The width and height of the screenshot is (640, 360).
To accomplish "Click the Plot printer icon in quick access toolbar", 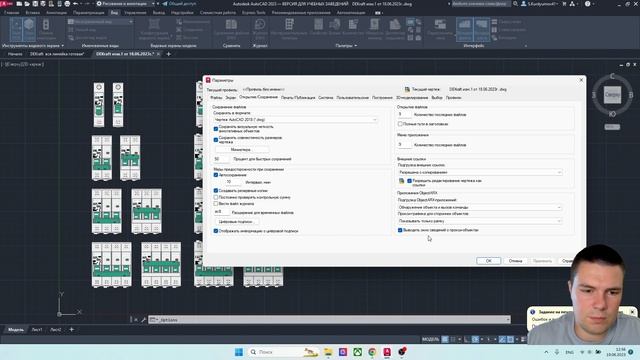I will (67, 4).
